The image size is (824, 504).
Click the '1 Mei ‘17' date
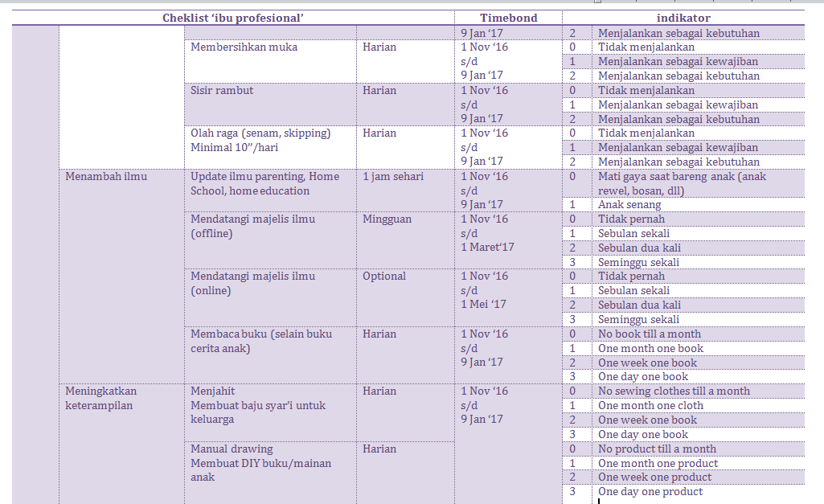click(x=483, y=305)
